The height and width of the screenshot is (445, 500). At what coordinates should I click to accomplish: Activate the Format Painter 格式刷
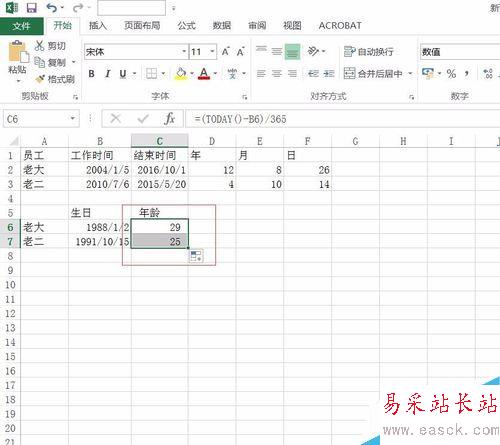(x=55, y=79)
